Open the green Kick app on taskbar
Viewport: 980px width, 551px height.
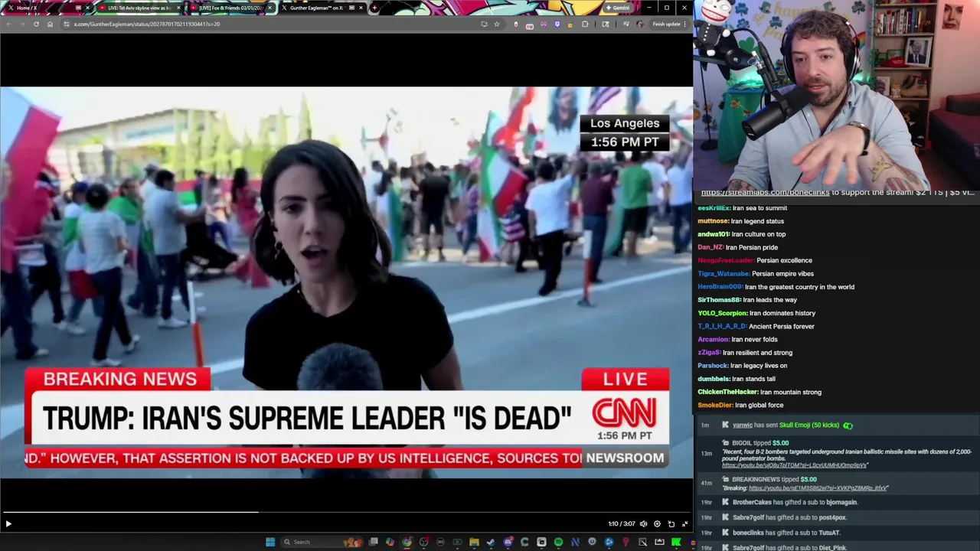pos(675,542)
